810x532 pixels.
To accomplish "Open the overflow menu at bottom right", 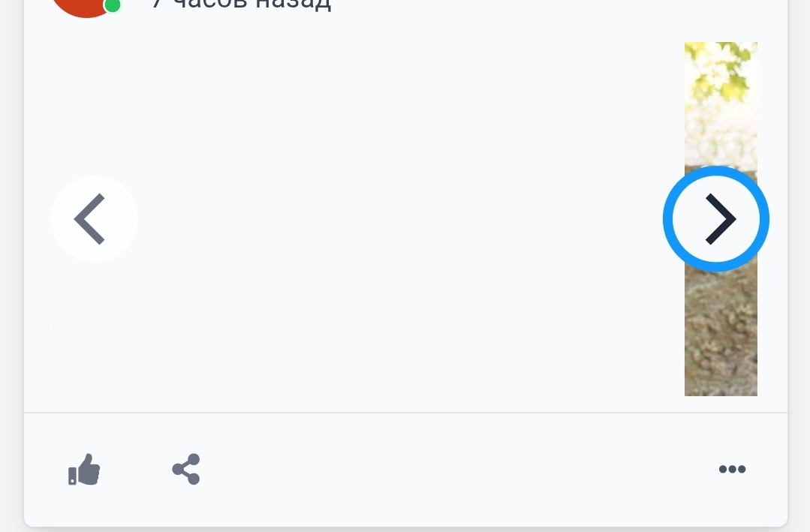I will (732, 470).
